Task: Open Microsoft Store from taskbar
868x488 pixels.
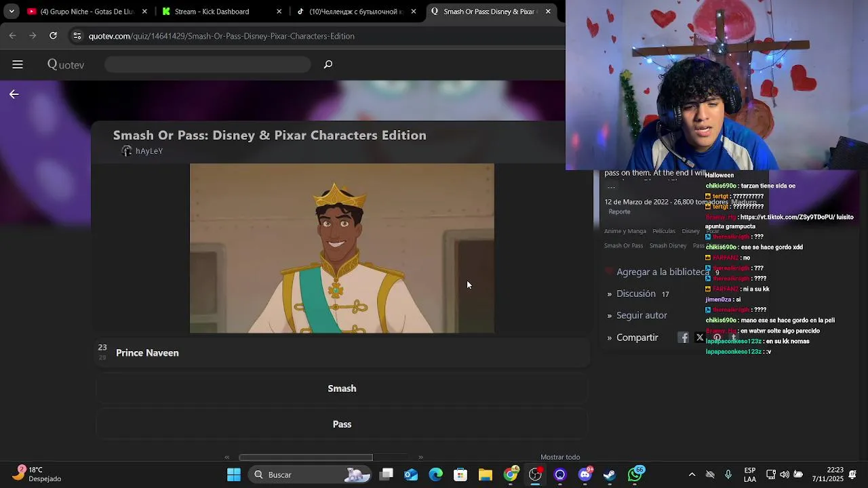Action: (460, 474)
